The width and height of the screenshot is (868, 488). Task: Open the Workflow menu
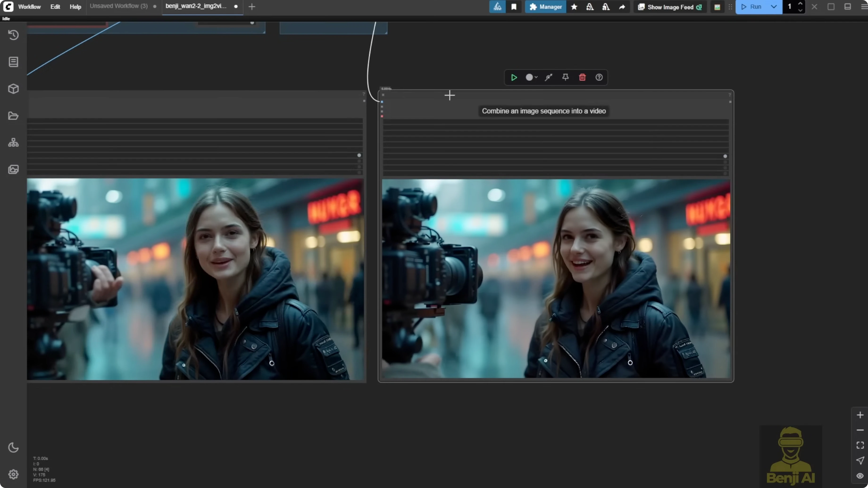tap(29, 6)
